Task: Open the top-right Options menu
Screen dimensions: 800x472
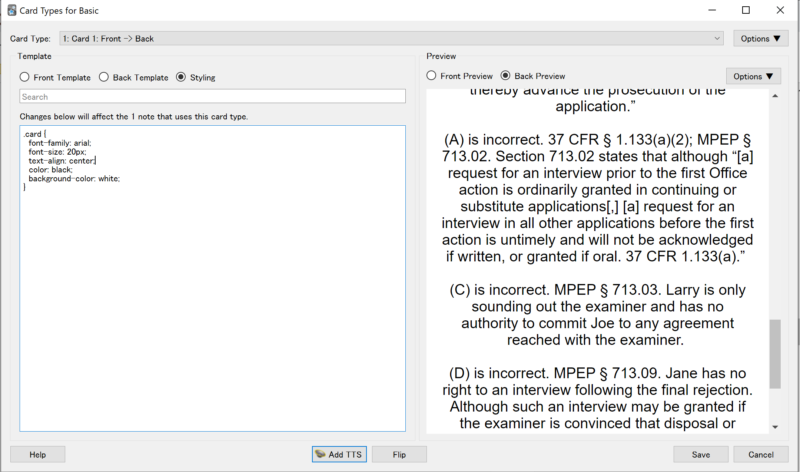Action: [x=760, y=38]
